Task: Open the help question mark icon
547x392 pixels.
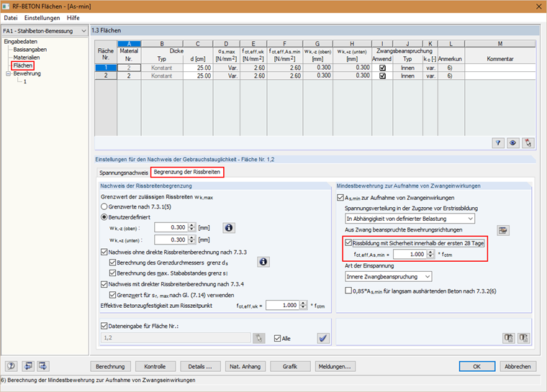Action: click(x=12, y=366)
